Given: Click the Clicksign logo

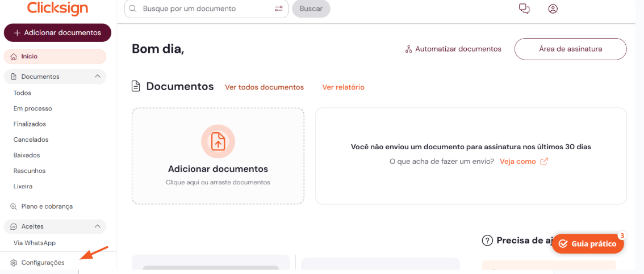Looking at the screenshot, I should 57,8.
